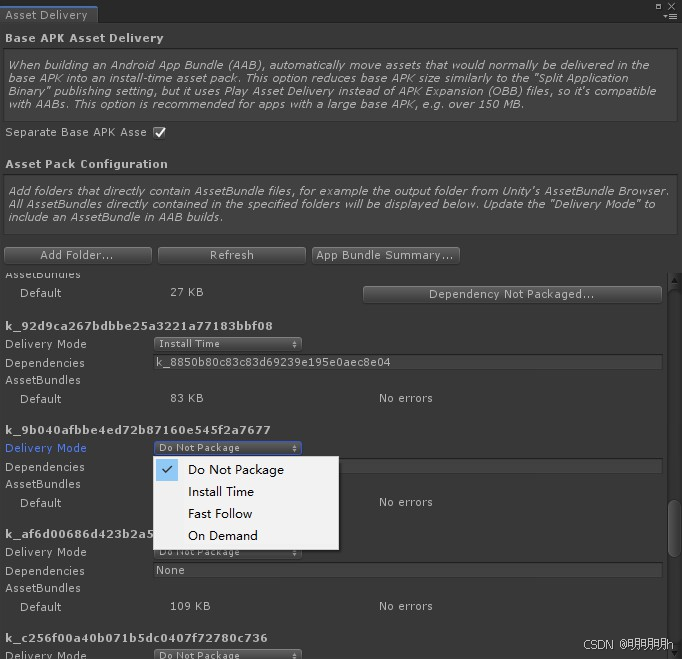Click No errors status beside 83 KB

pyautogui.click(x=406, y=398)
